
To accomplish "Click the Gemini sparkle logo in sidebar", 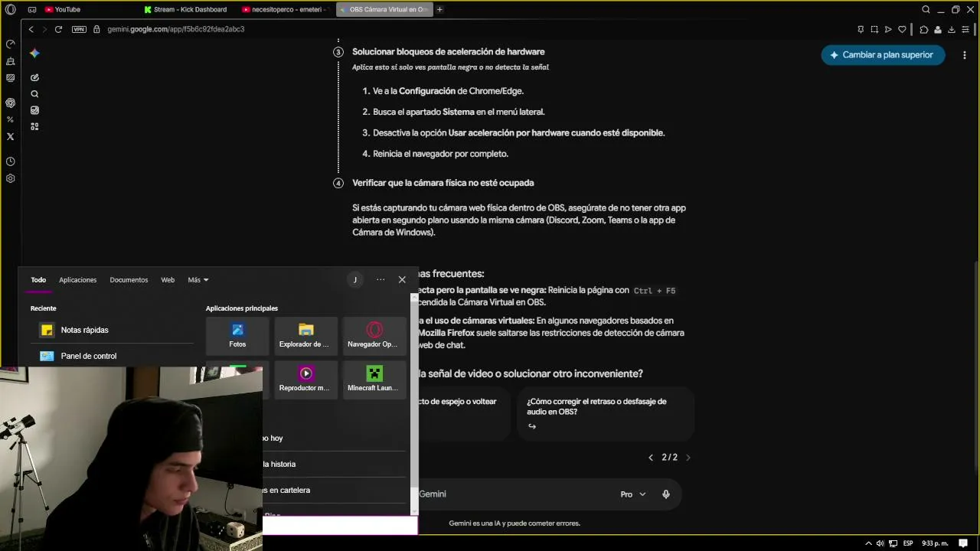I will (34, 54).
